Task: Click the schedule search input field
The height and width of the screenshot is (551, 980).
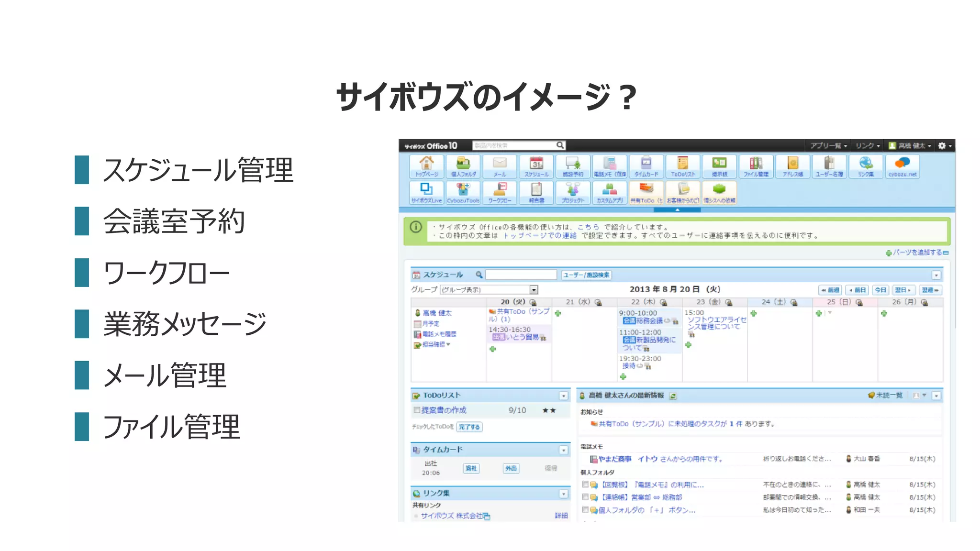Action: click(521, 275)
